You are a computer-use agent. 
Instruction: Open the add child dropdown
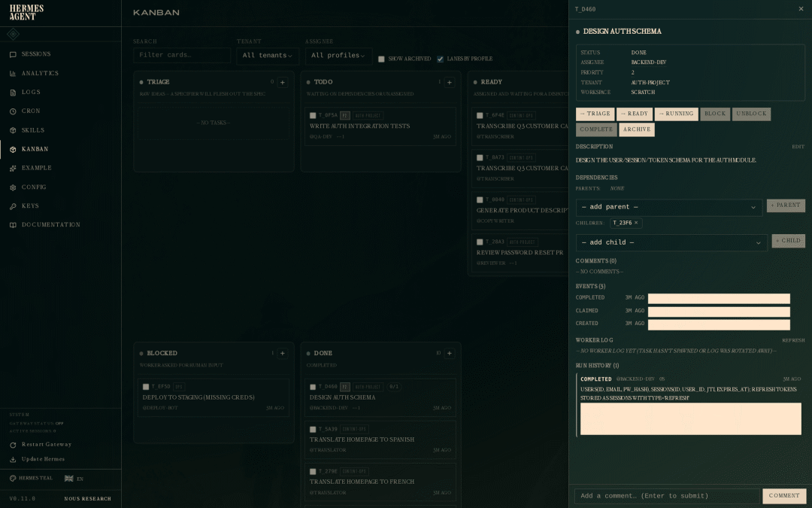pos(671,242)
